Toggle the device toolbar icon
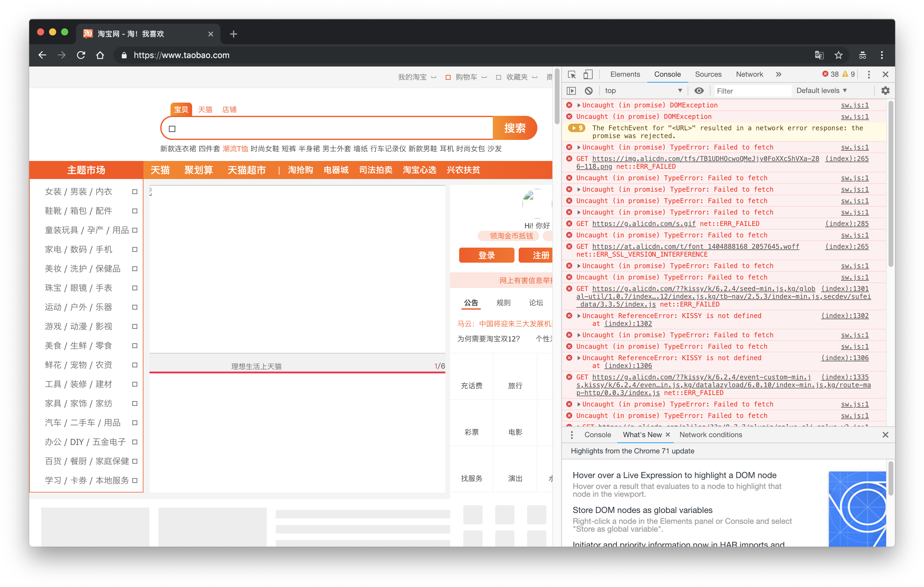The width and height of the screenshot is (924, 587). [x=588, y=75]
